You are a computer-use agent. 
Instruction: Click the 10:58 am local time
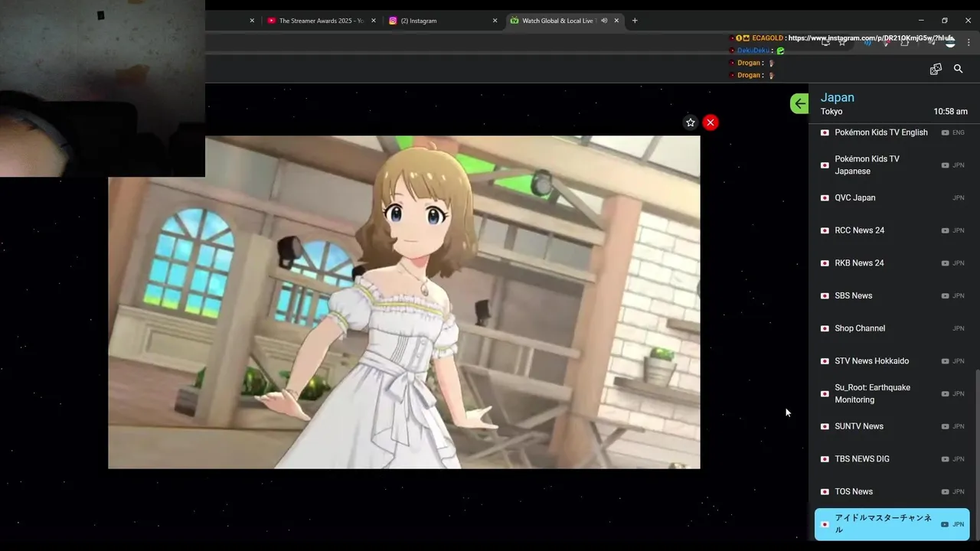coord(950,112)
